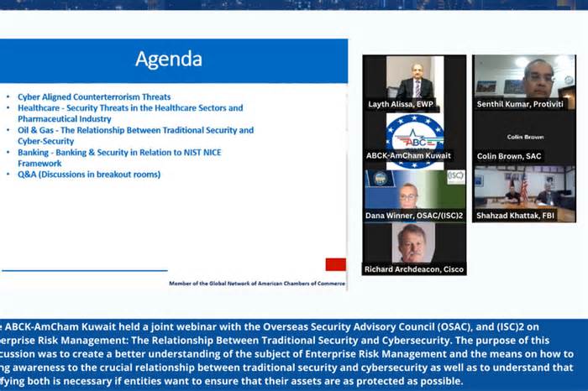Click the 'Senthil Kumar, Protiviti' name label
The width and height of the screenshot is (588, 391).
[x=520, y=104]
